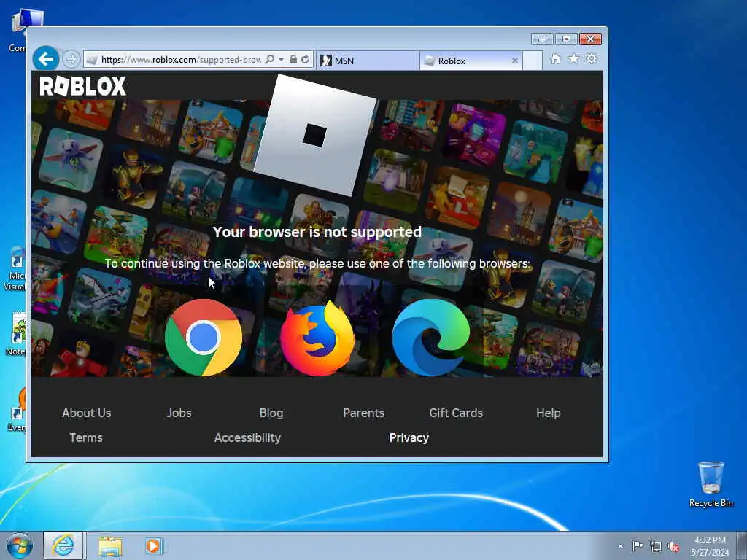Viewport: 747px width, 560px height.
Task: Maximize the Internet Explorer window
Action: click(566, 39)
